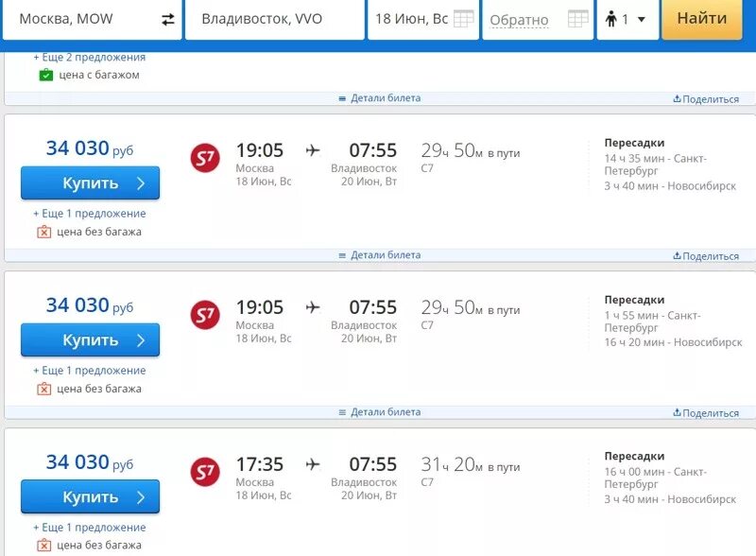This screenshot has height=556, width=756.
Task: Click airplane icon in second 19:05 flight
Action: click(314, 307)
